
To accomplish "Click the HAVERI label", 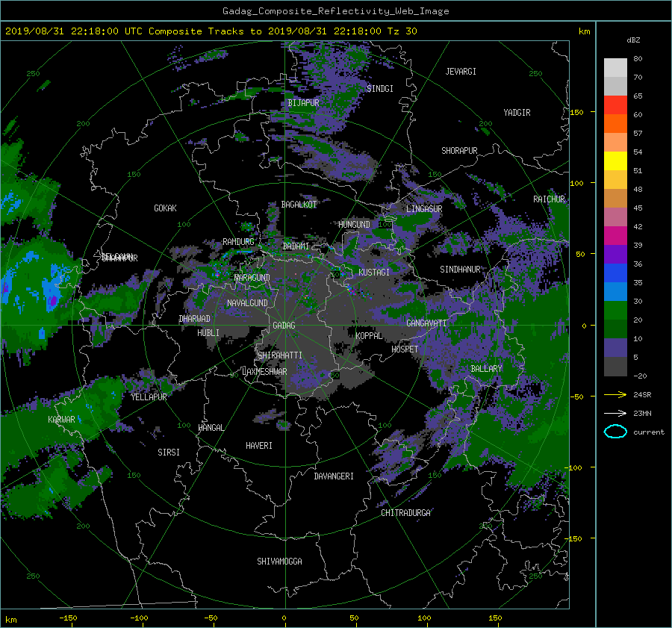I will pos(259,446).
